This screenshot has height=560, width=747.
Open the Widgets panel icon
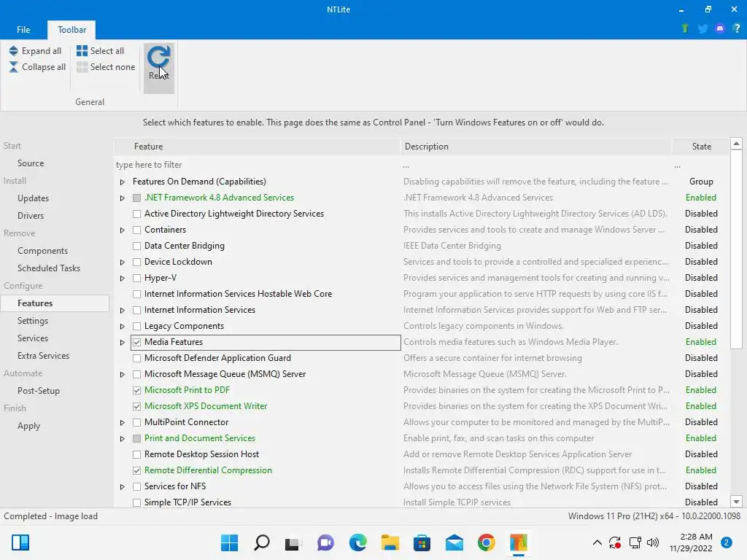[x=20, y=542]
